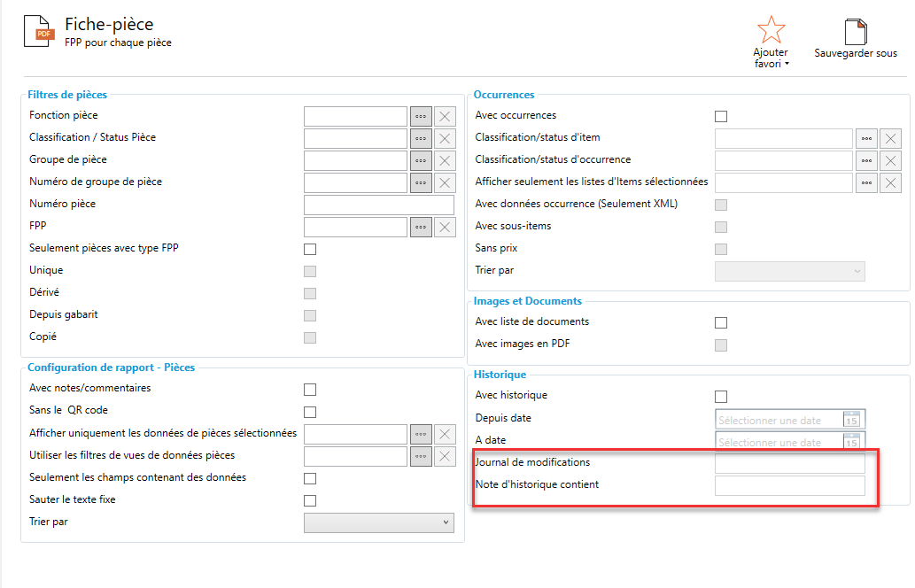Click the Note d'historique contient field
This screenshot has width=915, height=588.
tap(789, 485)
